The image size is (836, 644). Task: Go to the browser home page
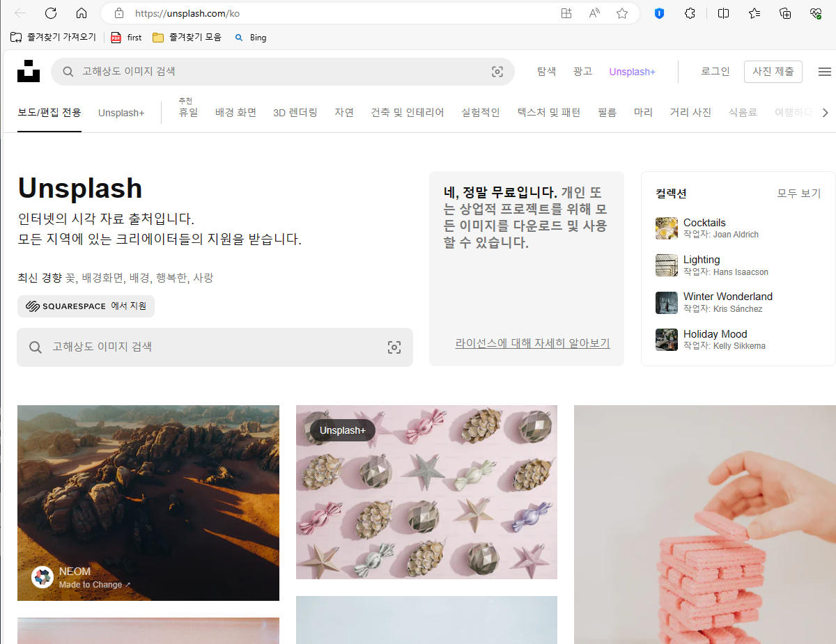point(82,13)
